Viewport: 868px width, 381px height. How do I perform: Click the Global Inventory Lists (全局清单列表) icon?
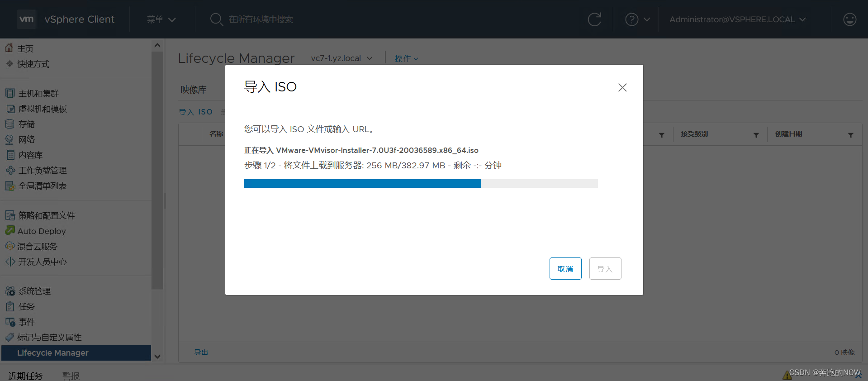(x=10, y=186)
